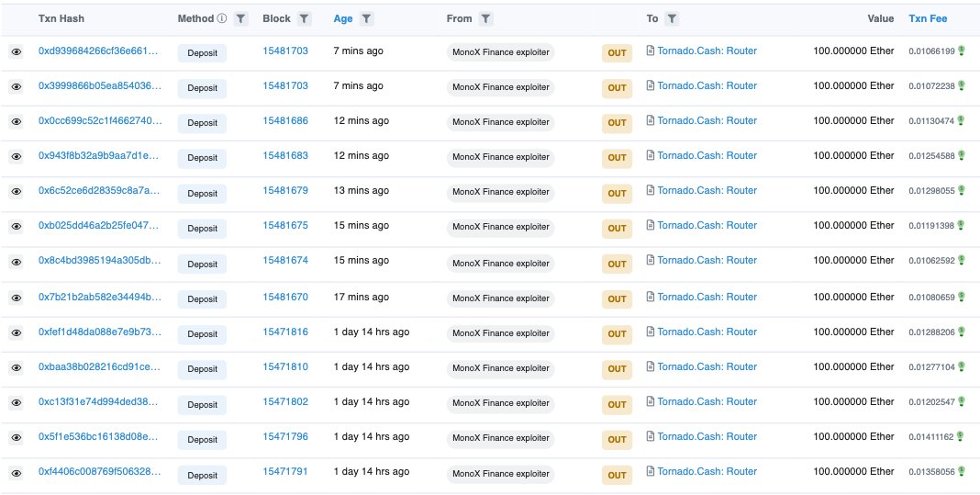The image size is (980, 495).
Task: Click Deposit method badge in block 15481670 row
Action: [202, 298]
